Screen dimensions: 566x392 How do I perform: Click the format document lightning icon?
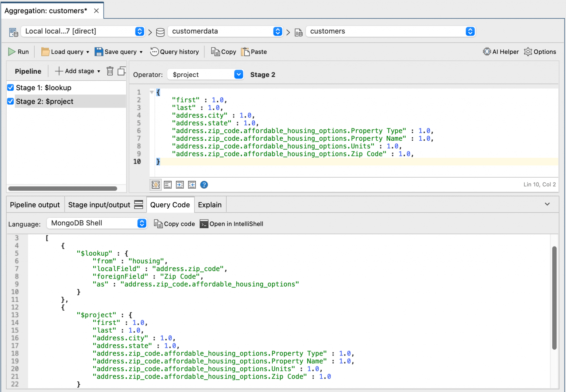click(155, 185)
